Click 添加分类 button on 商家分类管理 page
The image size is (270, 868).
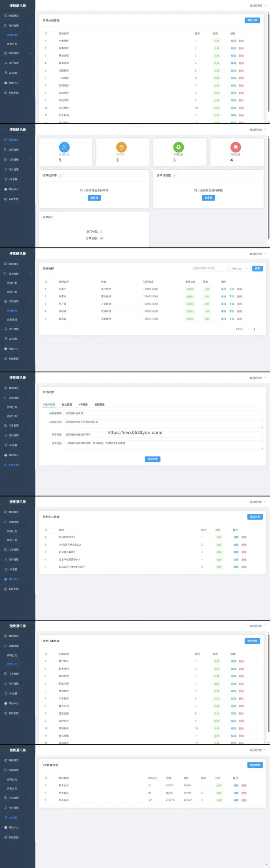252,641
